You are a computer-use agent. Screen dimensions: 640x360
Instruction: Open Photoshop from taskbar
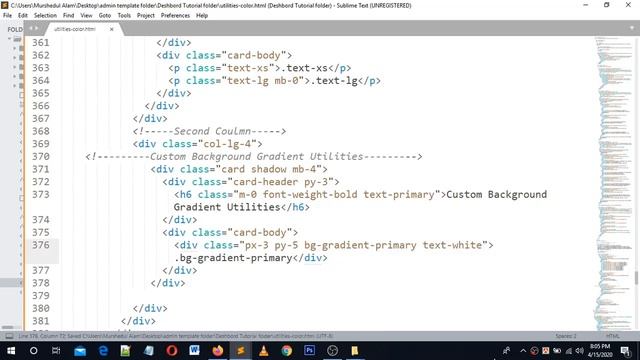(x=309, y=351)
